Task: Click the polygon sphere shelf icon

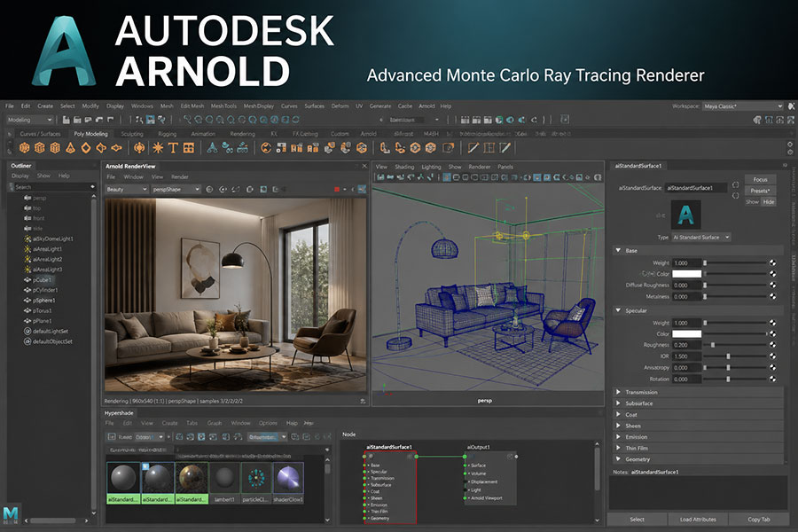Action: tap(24, 148)
